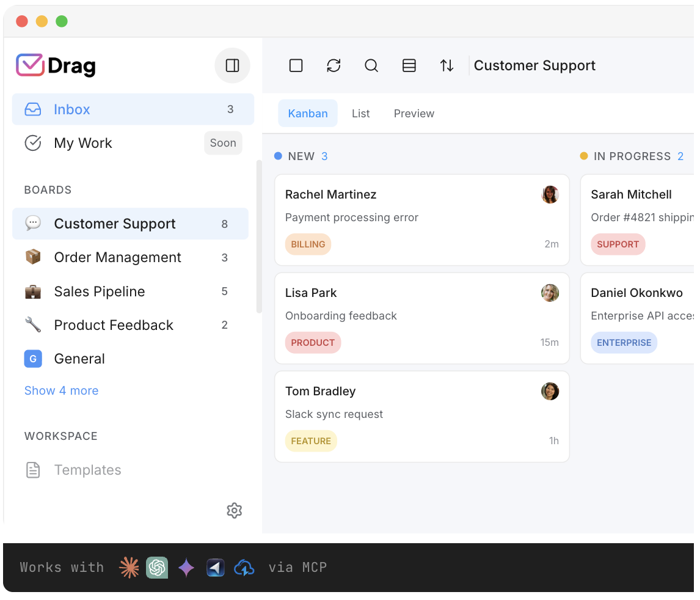Click the Inbox tray icon
This screenshot has width=700, height=600.
(32, 109)
